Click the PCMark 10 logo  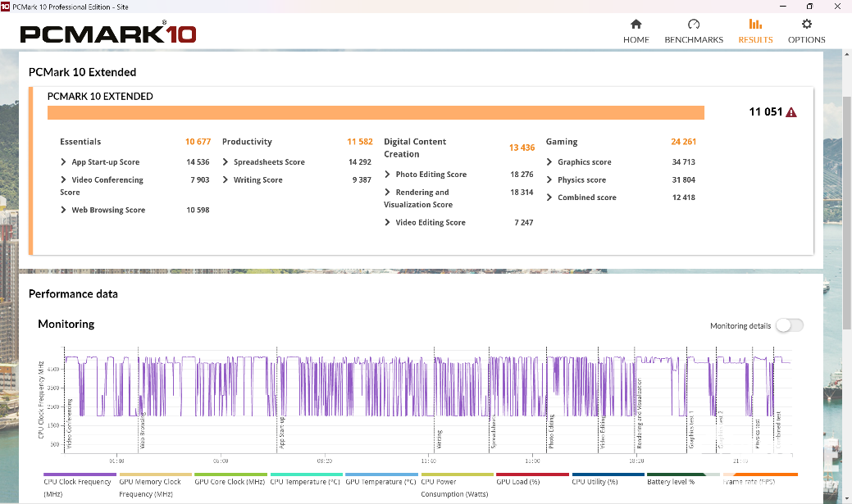click(108, 33)
